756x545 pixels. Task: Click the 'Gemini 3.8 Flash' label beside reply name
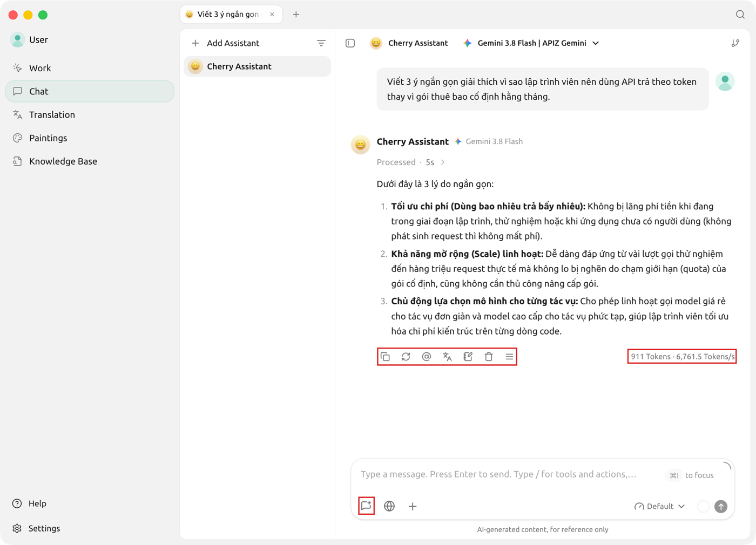coord(494,141)
